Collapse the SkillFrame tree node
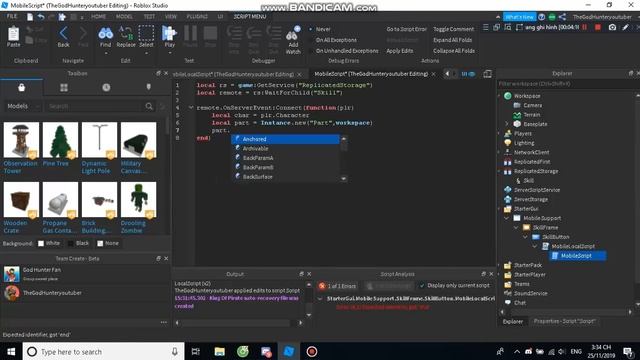The image size is (640, 360). (516, 227)
